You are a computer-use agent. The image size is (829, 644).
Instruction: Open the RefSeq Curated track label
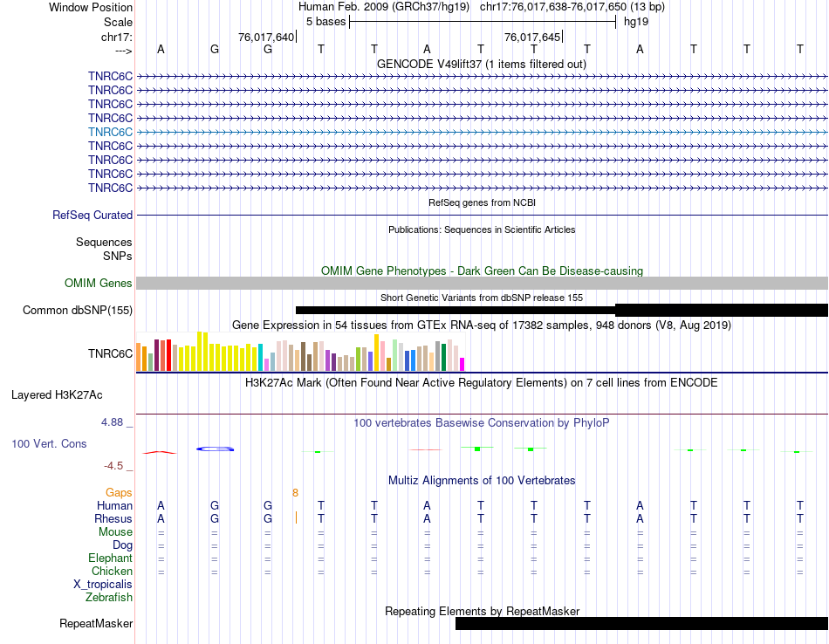click(92, 216)
